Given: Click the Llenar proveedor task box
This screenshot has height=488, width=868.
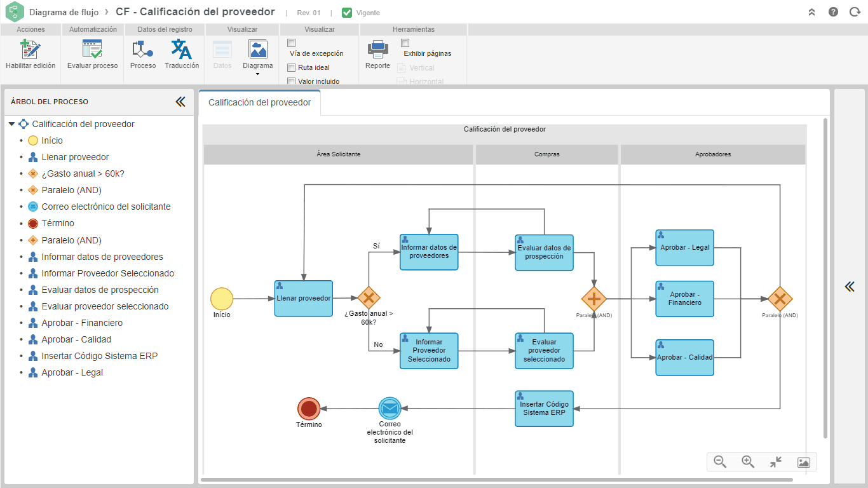Looking at the screenshot, I should (x=304, y=299).
